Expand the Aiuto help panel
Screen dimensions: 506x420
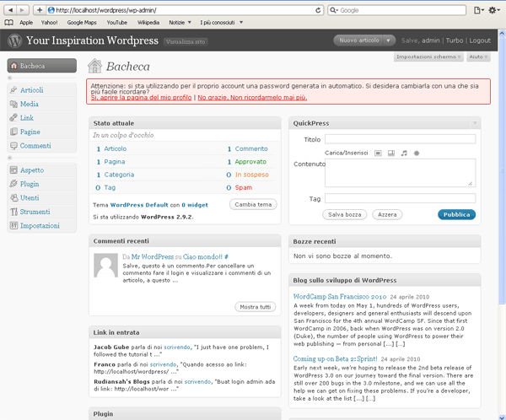pos(478,57)
